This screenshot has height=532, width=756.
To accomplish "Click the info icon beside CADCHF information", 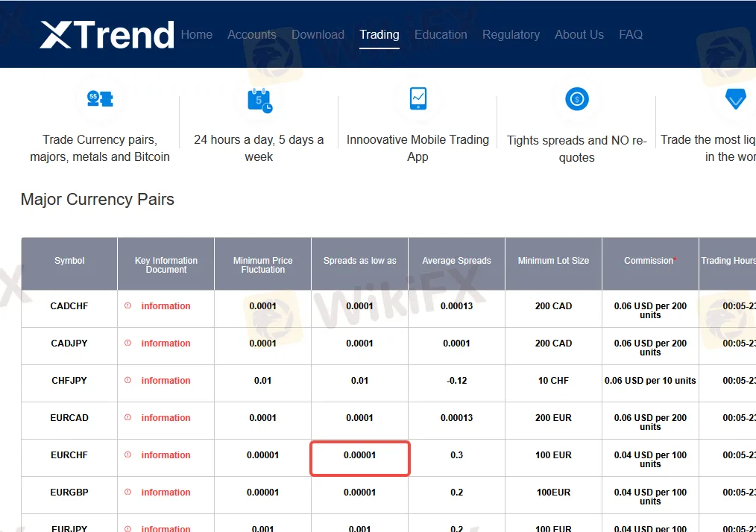I will pos(127,305).
